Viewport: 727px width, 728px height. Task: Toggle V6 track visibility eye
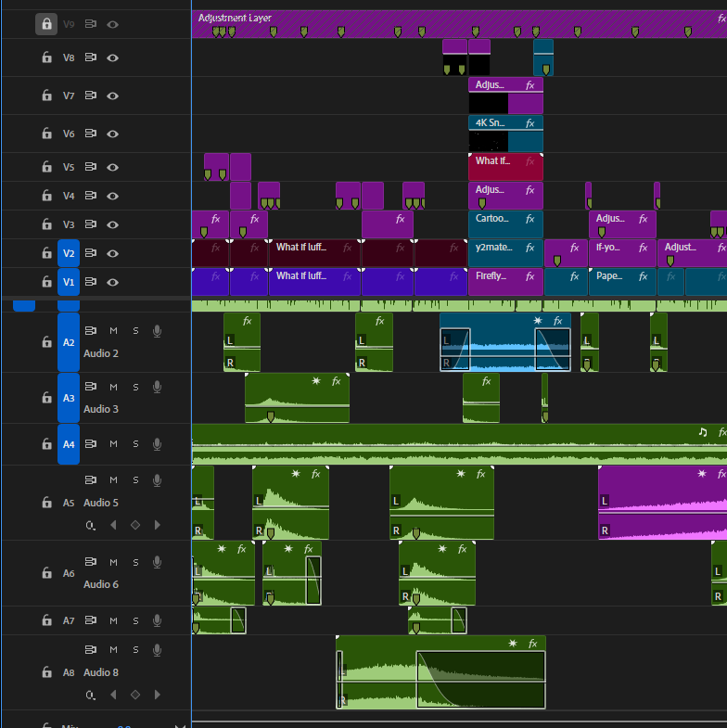(113, 134)
